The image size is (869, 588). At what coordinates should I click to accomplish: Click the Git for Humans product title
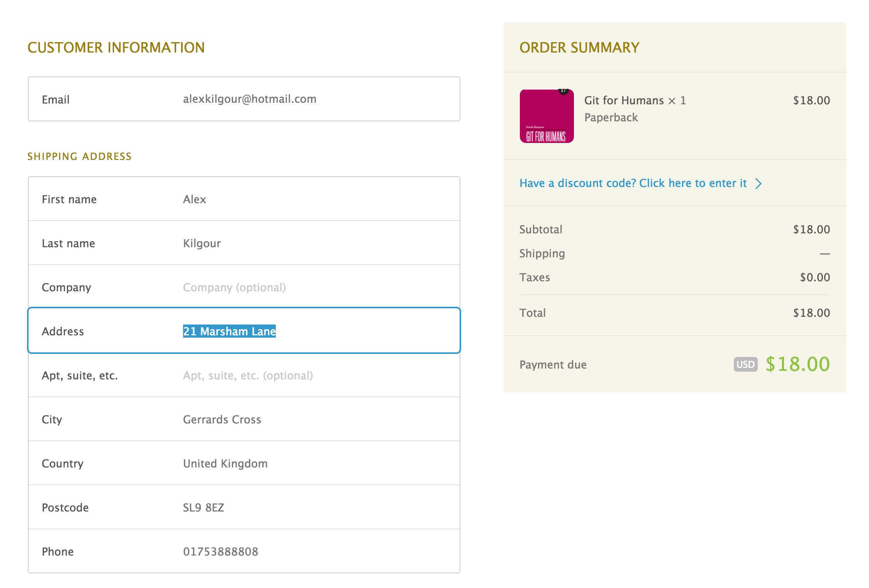pyautogui.click(x=623, y=100)
